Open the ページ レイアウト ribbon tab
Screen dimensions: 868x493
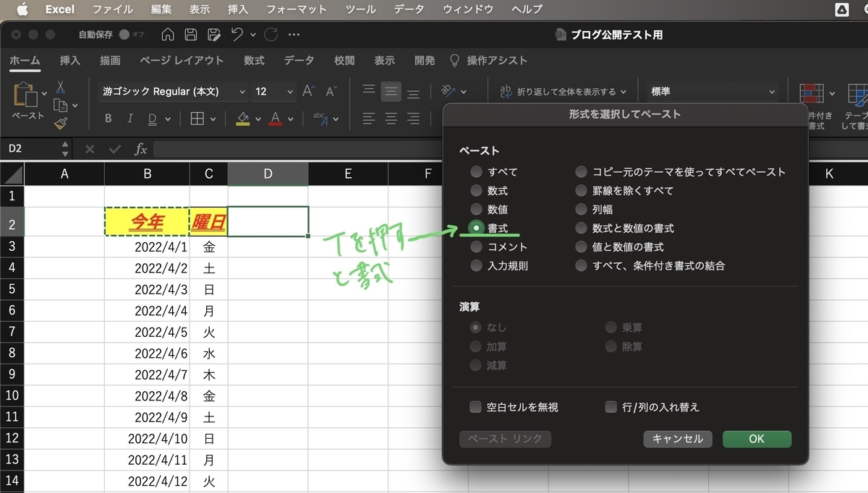pos(182,61)
